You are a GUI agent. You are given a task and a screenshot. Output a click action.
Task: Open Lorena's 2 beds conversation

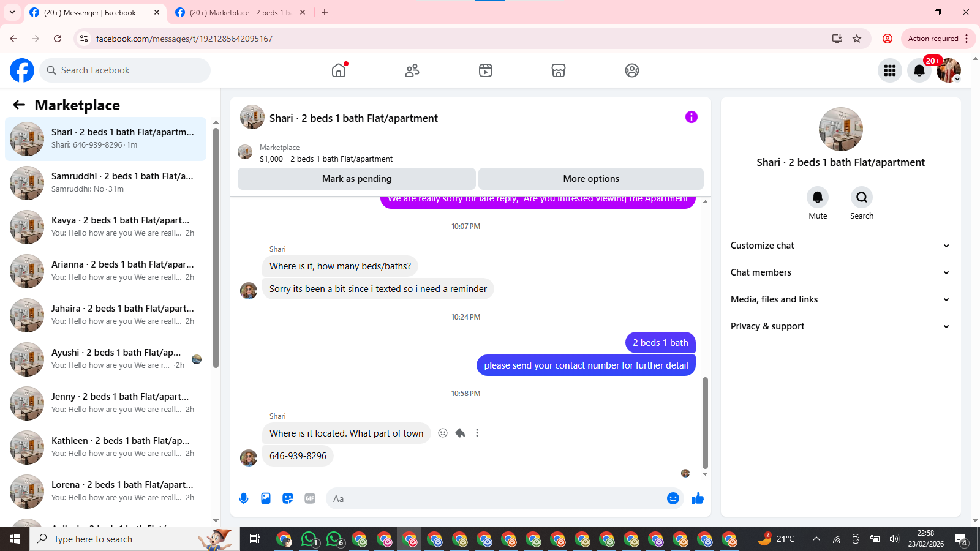(105, 491)
